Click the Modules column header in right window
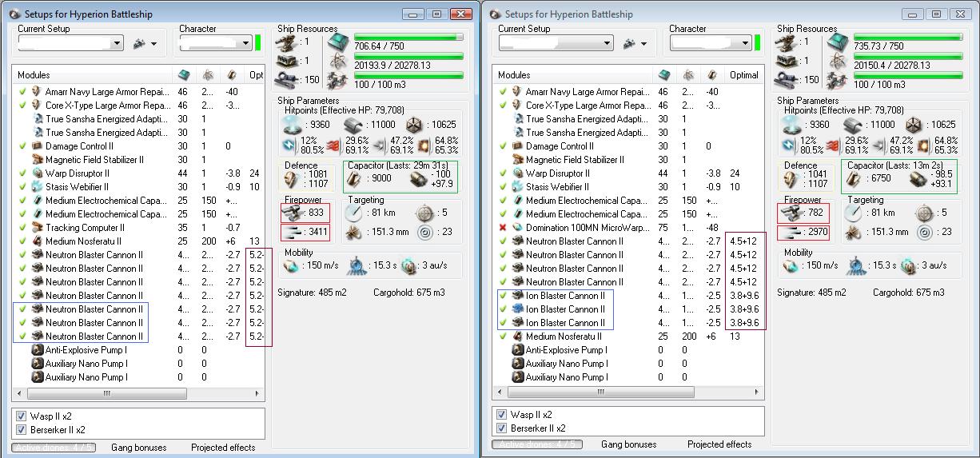The image size is (980, 458). click(573, 75)
